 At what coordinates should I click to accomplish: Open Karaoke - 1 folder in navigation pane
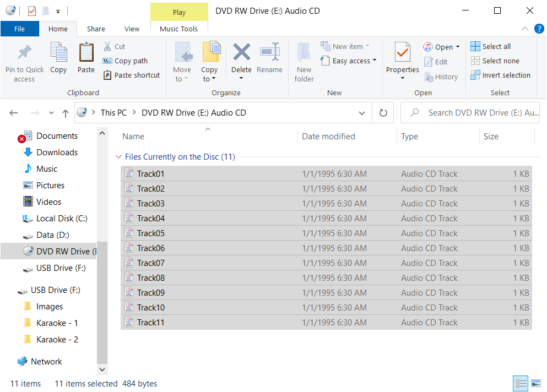(x=51, y=323)
